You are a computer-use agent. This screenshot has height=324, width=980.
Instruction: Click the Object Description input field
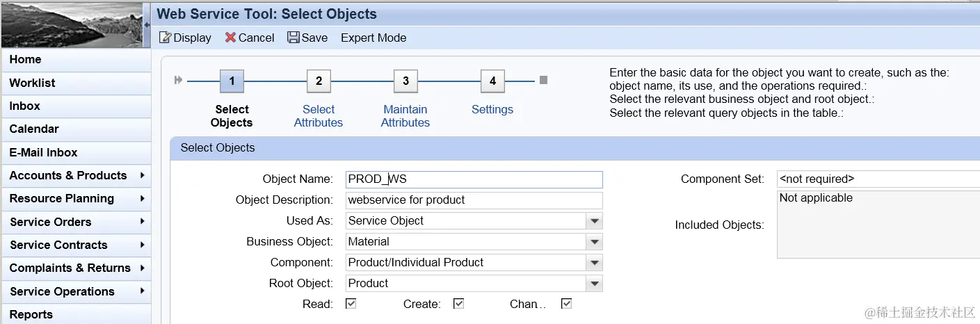pyautogui.click(x=474, y=200)
